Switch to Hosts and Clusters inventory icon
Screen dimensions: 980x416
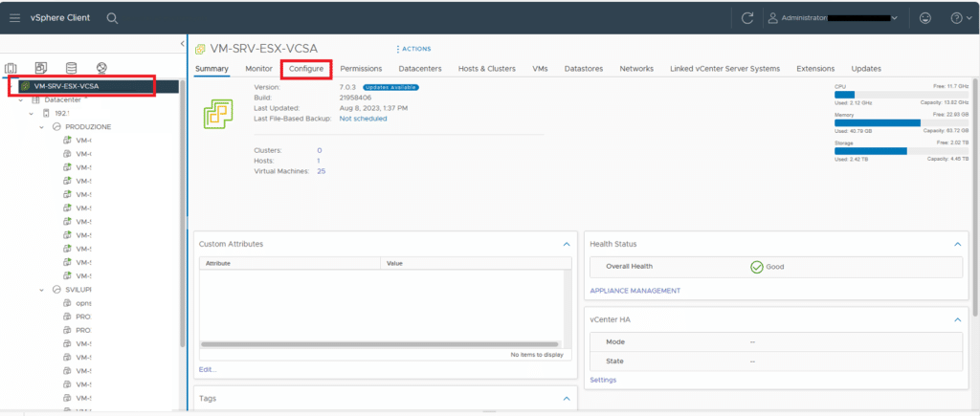(x=11, y=68)
